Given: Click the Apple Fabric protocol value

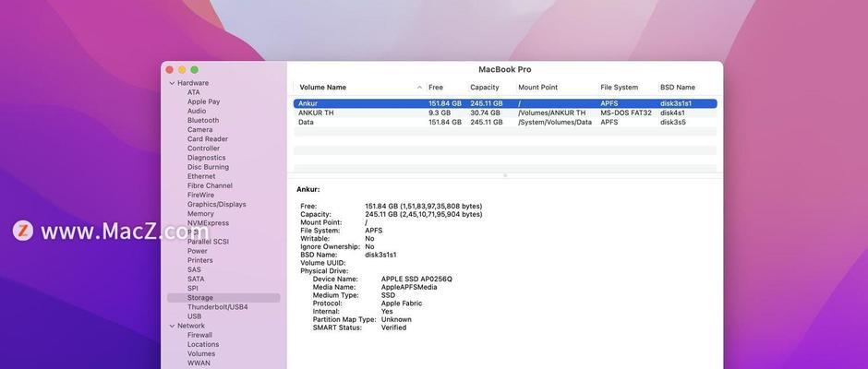Looking at the screenshot, I should point(402,304).
